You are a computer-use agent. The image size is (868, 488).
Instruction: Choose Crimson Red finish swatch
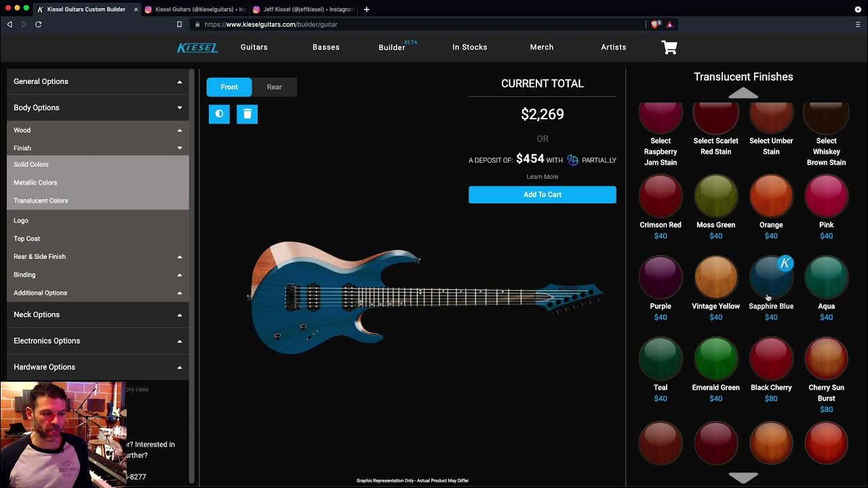point(660,196)
